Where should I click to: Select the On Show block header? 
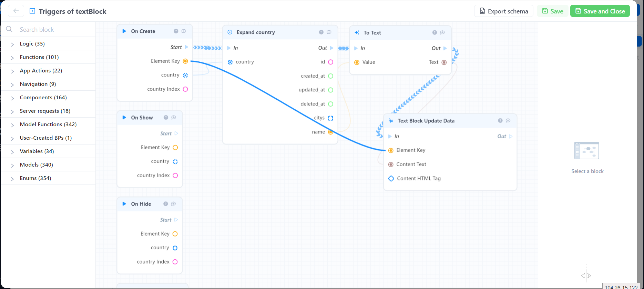[x=150, y=118]
